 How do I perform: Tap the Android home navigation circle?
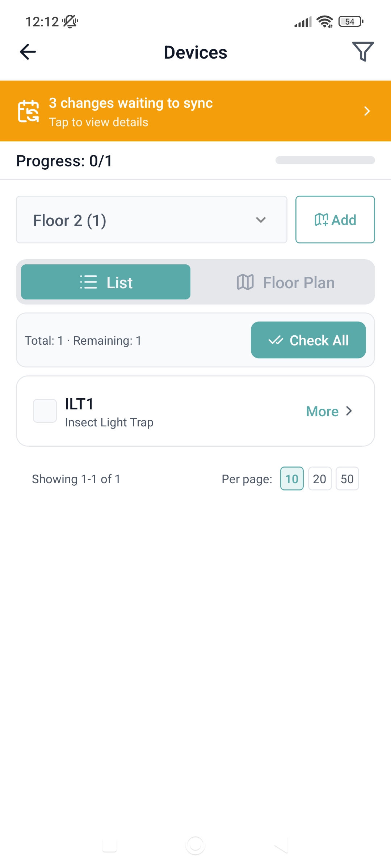pos(195,845)
